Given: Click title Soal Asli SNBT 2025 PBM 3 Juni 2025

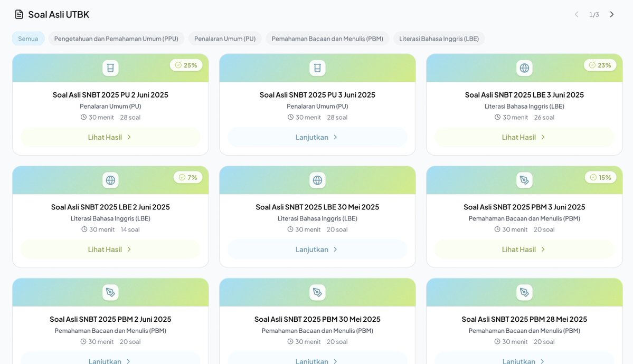Looking at the screenshot, I should click(x=524, y=207).
